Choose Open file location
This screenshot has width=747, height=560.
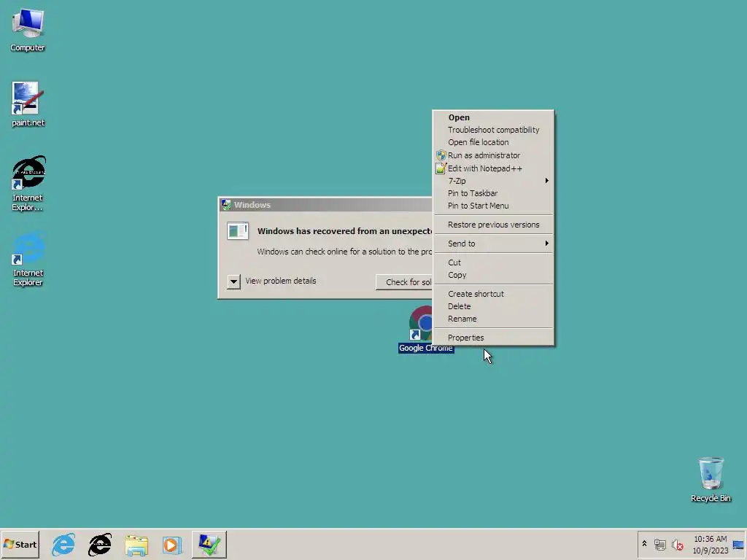click(493, 142)
